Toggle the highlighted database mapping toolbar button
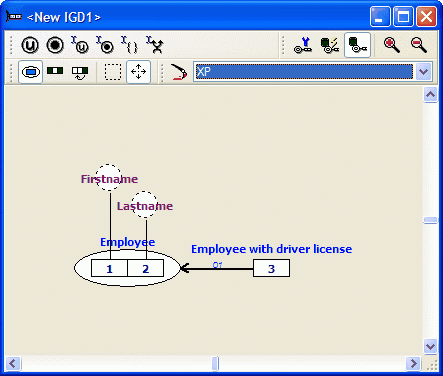 click(x=357, y=45)
